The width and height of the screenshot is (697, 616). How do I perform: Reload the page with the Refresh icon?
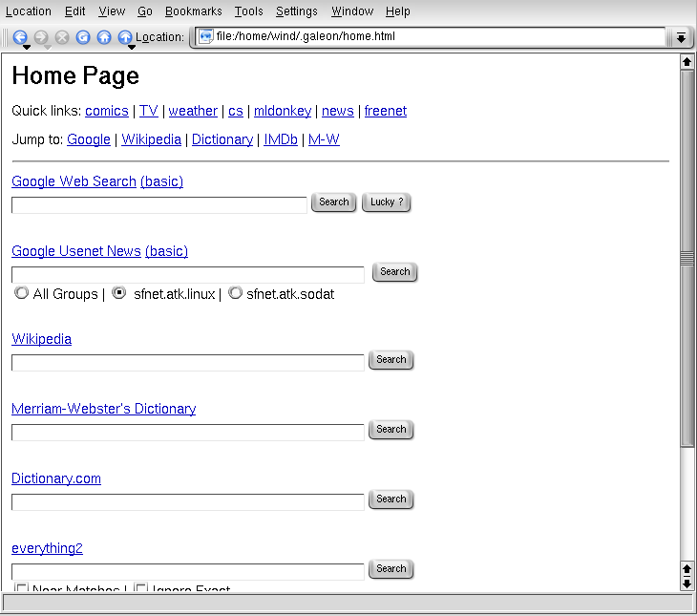pos(83,37)
